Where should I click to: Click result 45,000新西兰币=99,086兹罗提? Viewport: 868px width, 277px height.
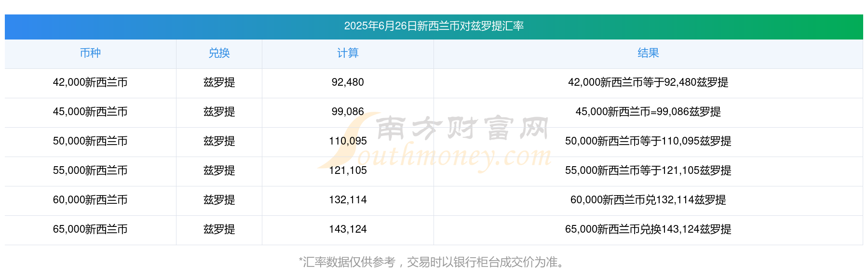[648, 112]
